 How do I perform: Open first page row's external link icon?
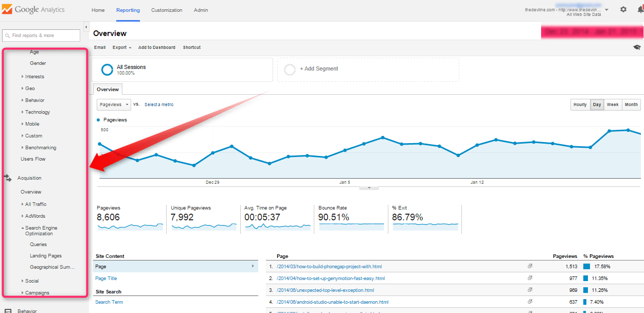coord(530,267)
